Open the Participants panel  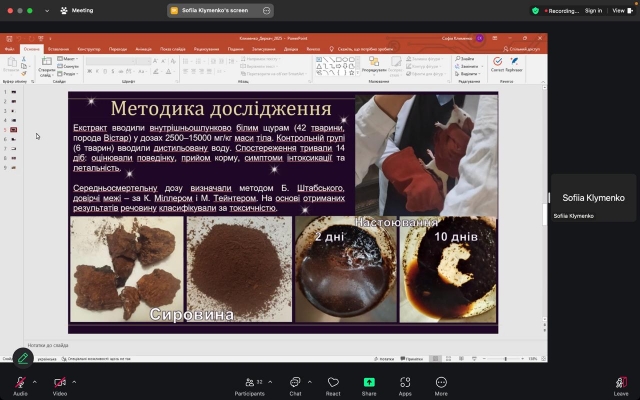coord(249,386)
